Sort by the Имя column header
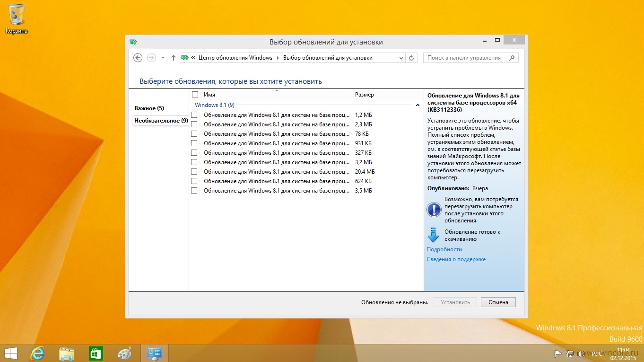 coord(276,95)
